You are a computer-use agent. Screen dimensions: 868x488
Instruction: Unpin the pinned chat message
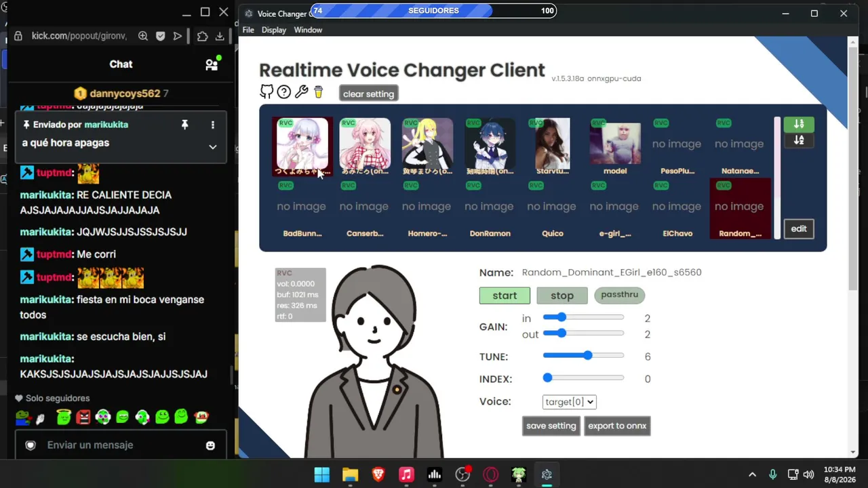pyautogui.click(x=184, y=125)
